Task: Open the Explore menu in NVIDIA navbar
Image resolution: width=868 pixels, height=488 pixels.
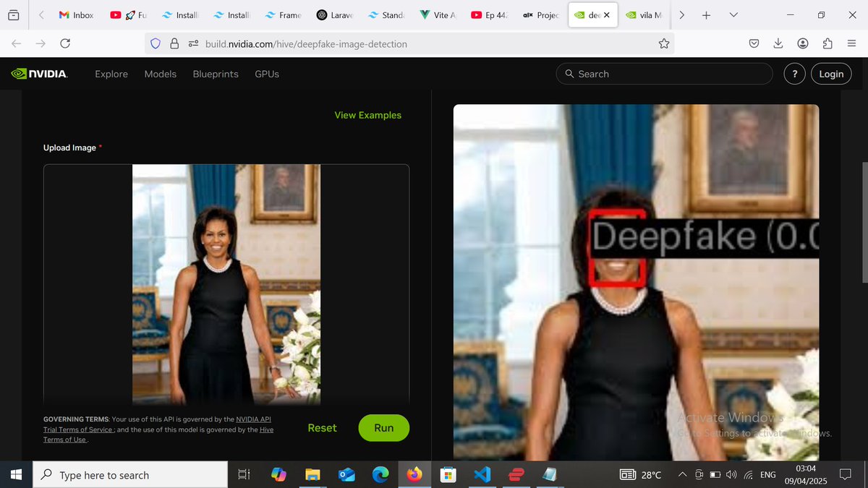Action: click(x=111, y=74)
